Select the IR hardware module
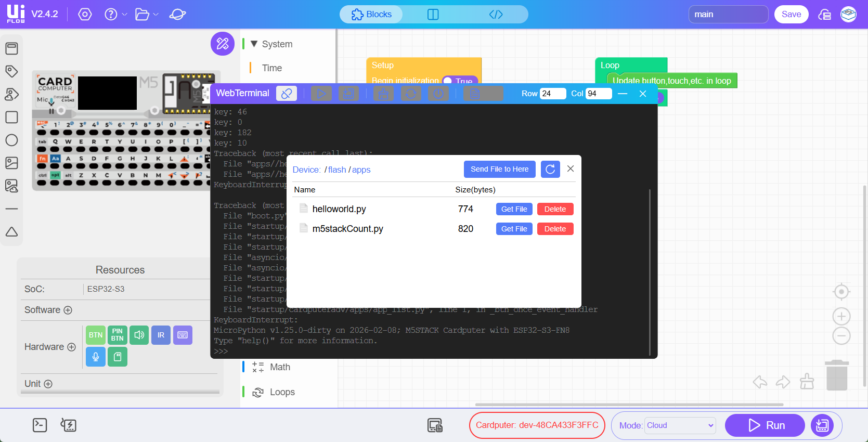This screenshot has width=868, height=442. [161, 335]
